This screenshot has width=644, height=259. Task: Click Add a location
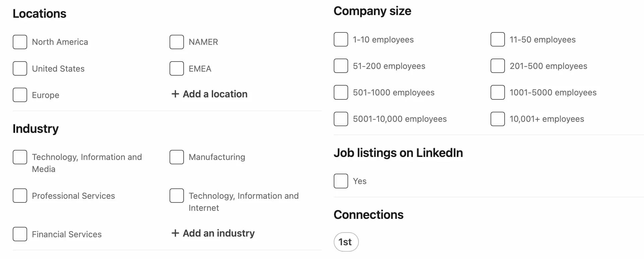tap(209, 94)
